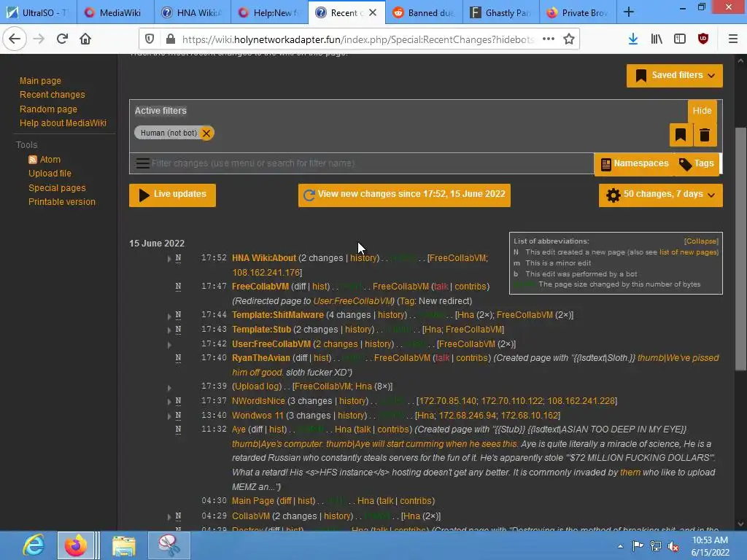Open the uBlock Origin extension icon
The height and width of the screenshot is (560, 747).
(703, 39)
